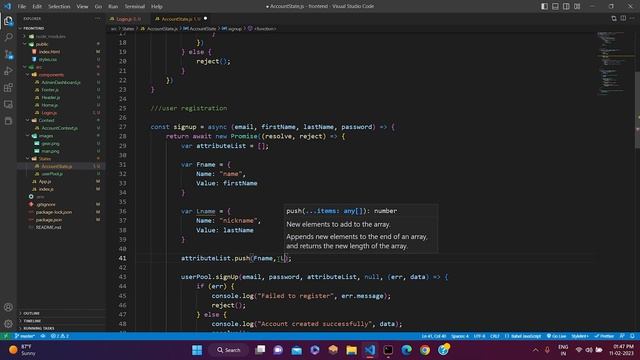
Task: Open Accounts icon at bottom of activity bar
Action: [x=8, y=307]
